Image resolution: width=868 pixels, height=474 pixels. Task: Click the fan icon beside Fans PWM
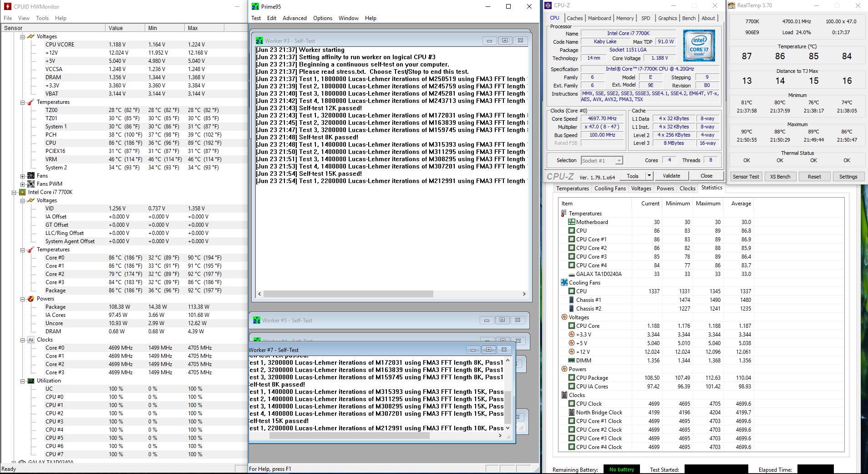coord(31,184)
